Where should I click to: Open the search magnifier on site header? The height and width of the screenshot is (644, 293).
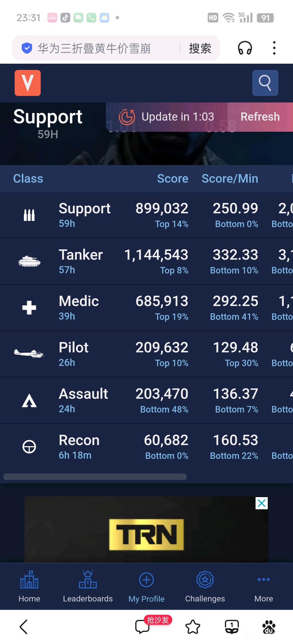(x=265, y=83)
